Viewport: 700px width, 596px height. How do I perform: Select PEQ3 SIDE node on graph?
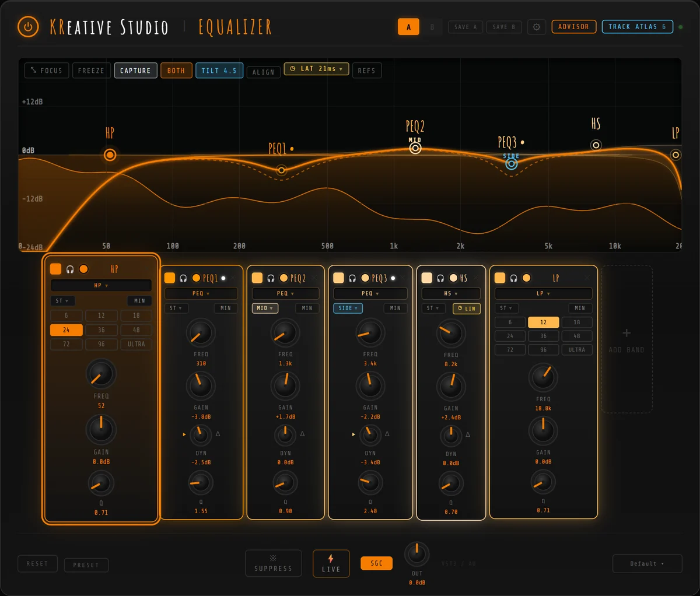(512, 164)
